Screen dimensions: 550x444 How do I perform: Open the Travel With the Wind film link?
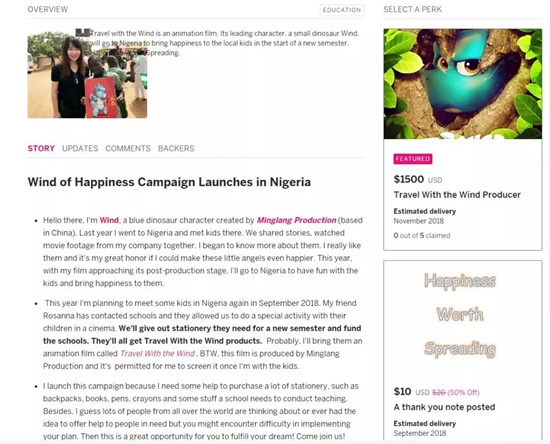pos(157,354)
